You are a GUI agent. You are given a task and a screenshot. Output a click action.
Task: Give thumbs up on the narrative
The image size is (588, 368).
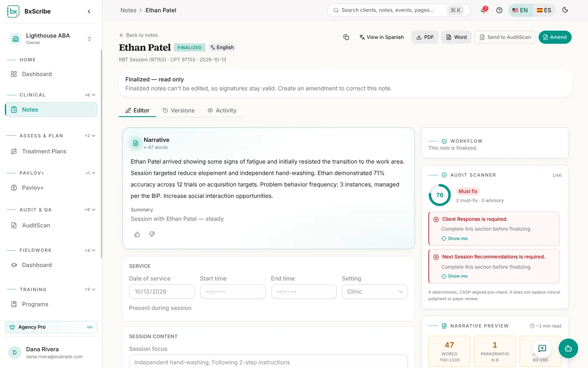[x=137, y=234]
